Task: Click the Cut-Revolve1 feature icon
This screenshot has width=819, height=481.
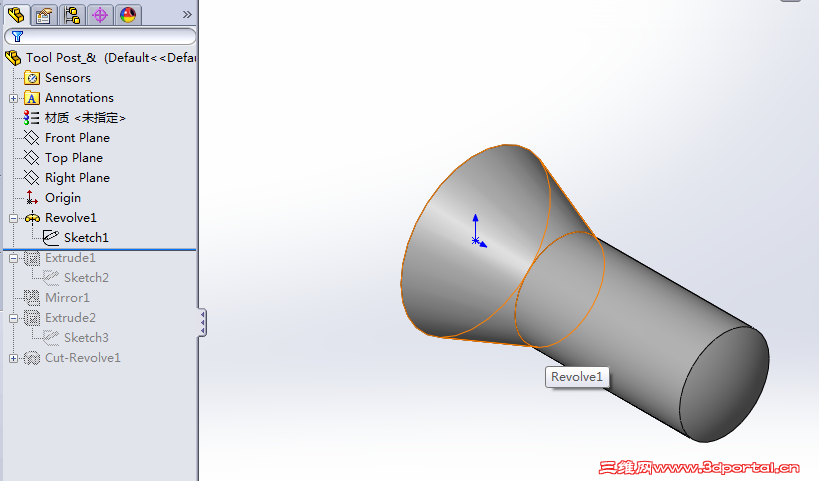Action: (32, 358)
